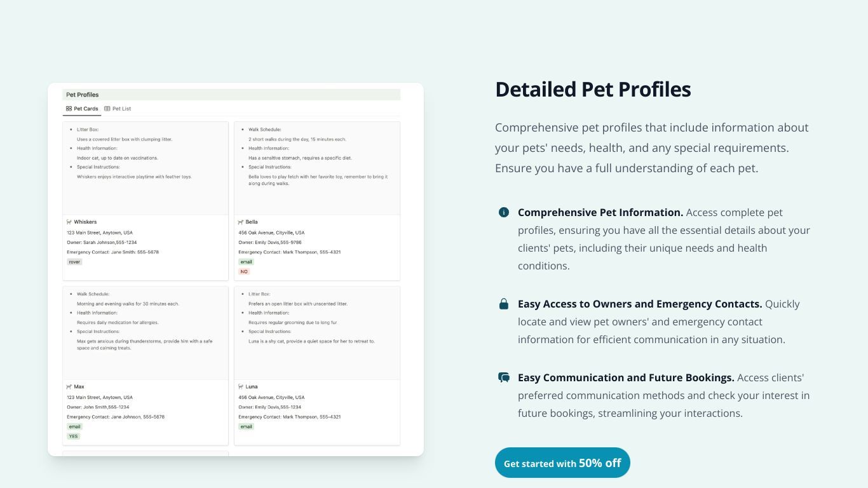
Task: Open the Whiskers pet card name
Action: tap(85, 222)
